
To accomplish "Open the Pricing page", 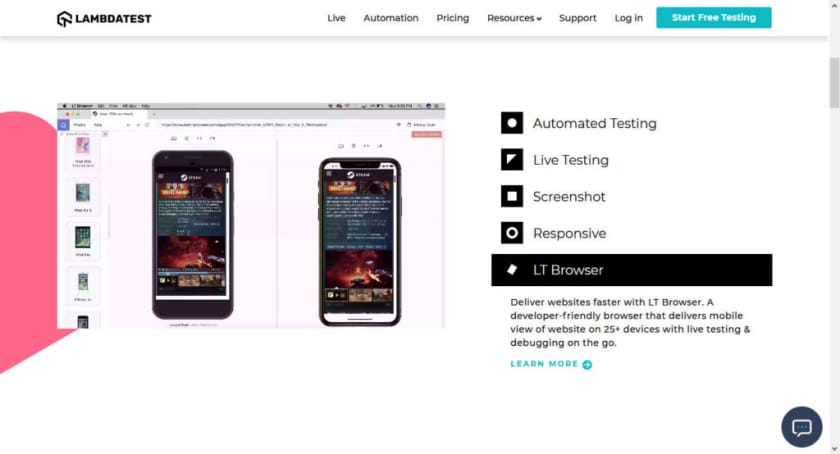I will click(452, 18).
